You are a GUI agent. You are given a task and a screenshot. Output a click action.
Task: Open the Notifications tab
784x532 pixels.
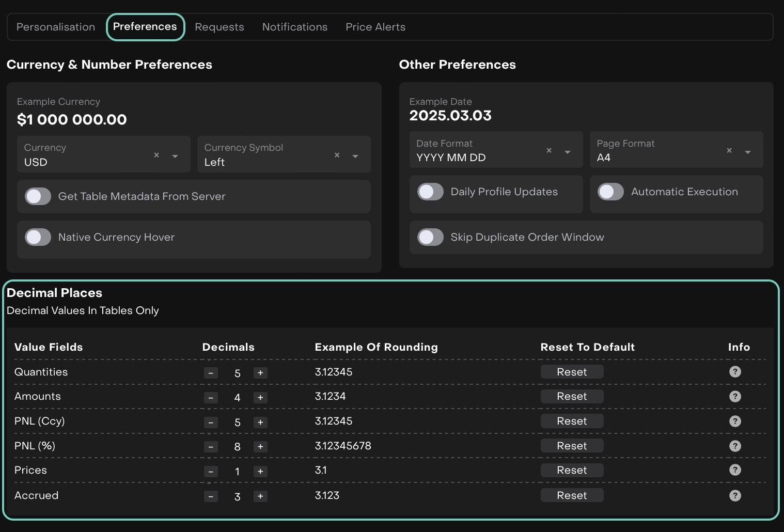[x=294, y=27]
